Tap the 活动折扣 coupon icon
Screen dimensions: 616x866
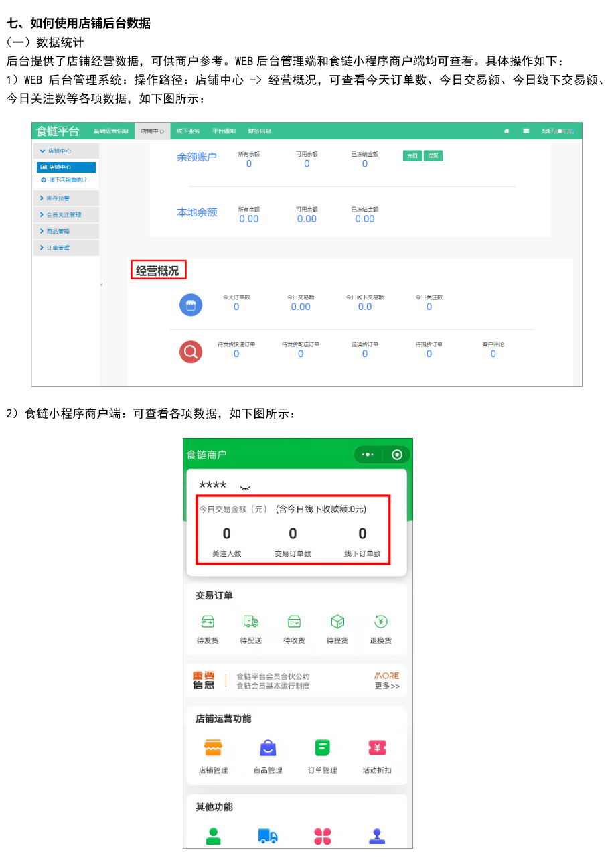pos(377,748)
